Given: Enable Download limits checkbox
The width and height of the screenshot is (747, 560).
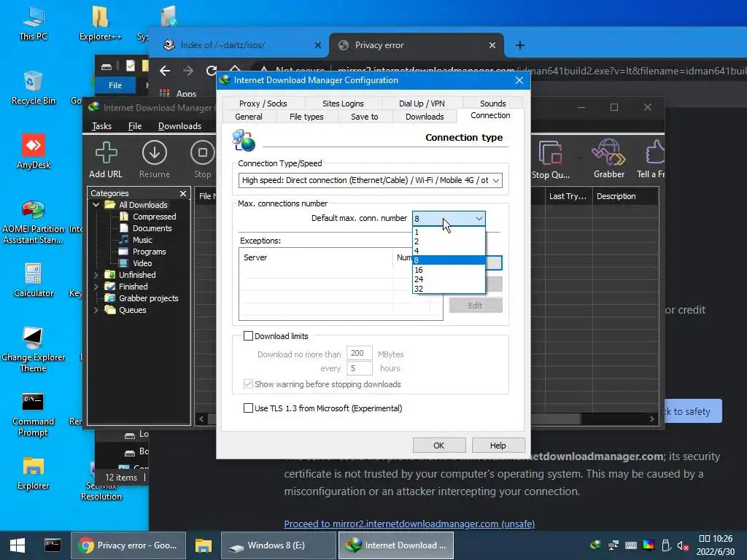Looking at the screenshot, I should coord(248,336).
